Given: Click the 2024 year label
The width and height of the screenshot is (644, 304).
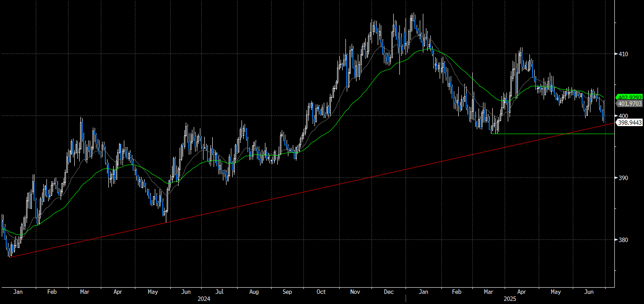Looking at the screenshot, I should point(204,299).
